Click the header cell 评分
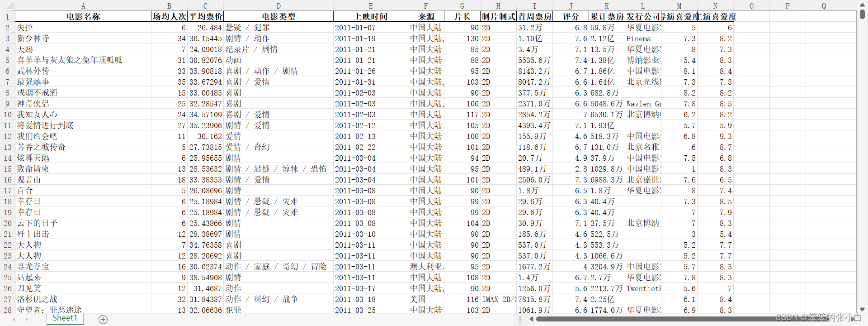The height and width of the screenshot is (326, 868). pyautogui.click(x=571, y=17)
